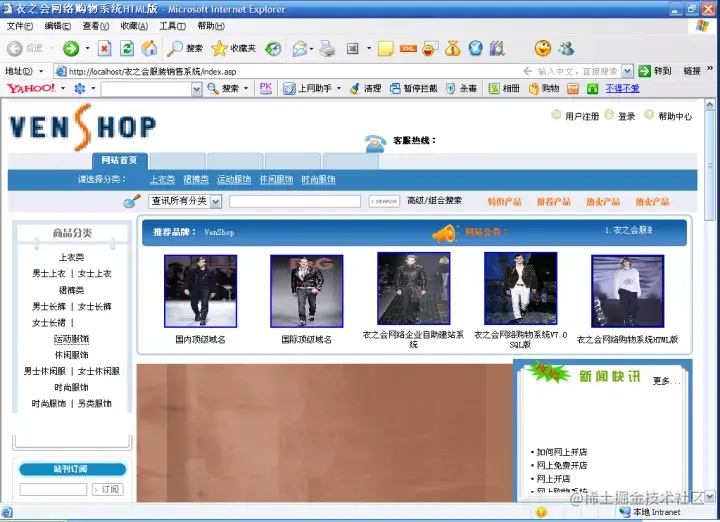
Task: Expand the 地址(D) label dropdown arrow
Action: point(41,71)
